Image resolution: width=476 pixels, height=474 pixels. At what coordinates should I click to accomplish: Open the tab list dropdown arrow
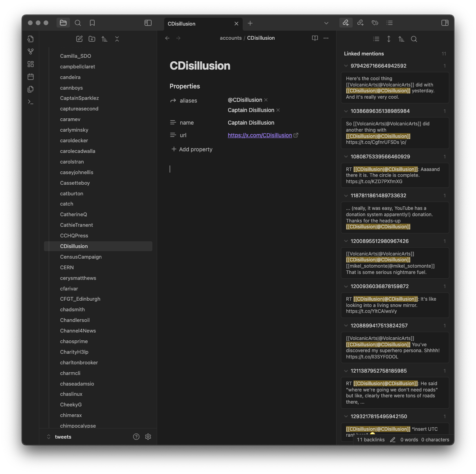326,23
